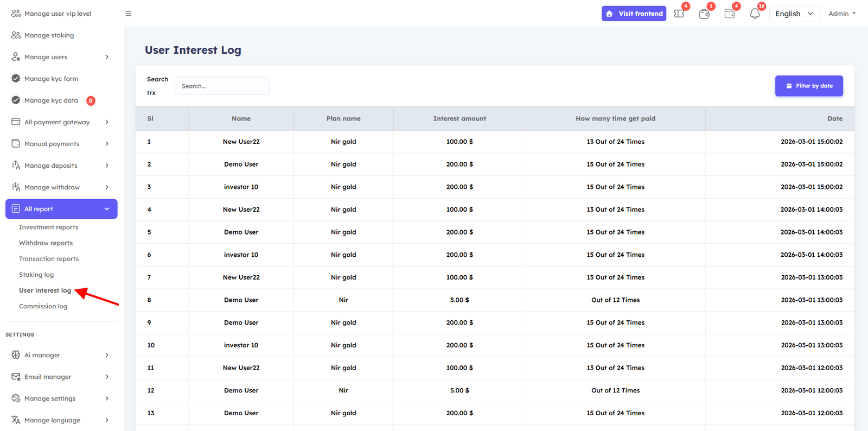Screen dimensions: 868x431
Task: Click Out of 12 Times in row 12
Action: (615, 390)
